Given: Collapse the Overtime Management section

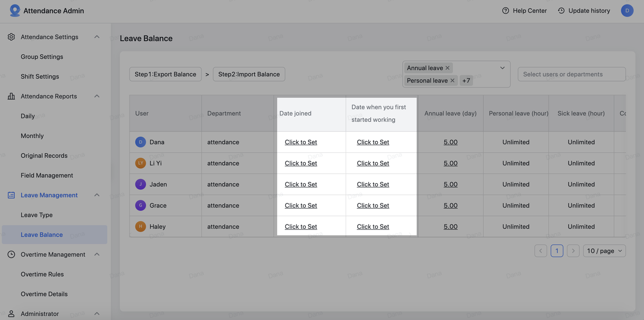Looking at the screenshot, I should 97,255.
